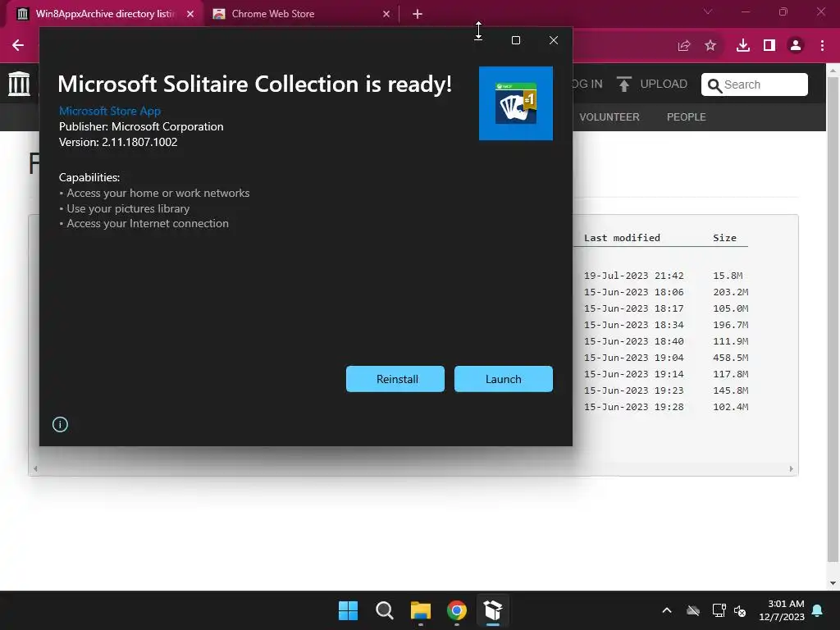This screenshot has height=630, width=840.
Task: Click the listing's right scroll arrow
Action: click(x=792, y=468)
